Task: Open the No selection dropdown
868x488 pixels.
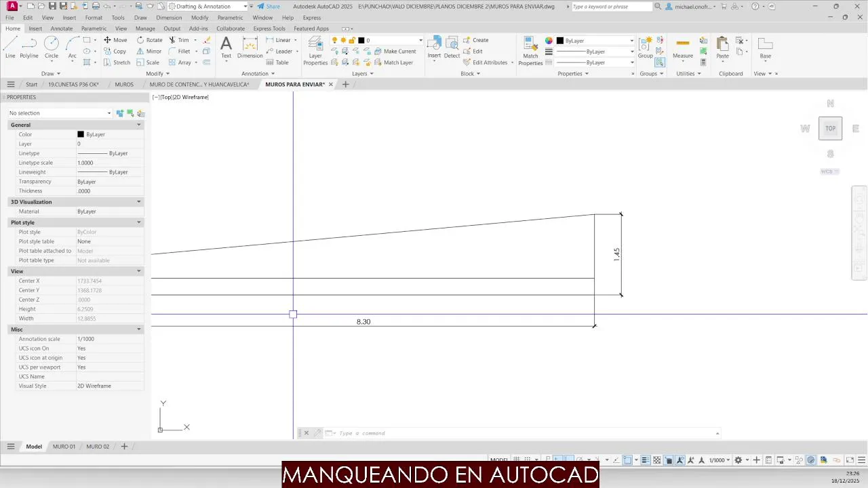Action: click(x=60, y=113)
